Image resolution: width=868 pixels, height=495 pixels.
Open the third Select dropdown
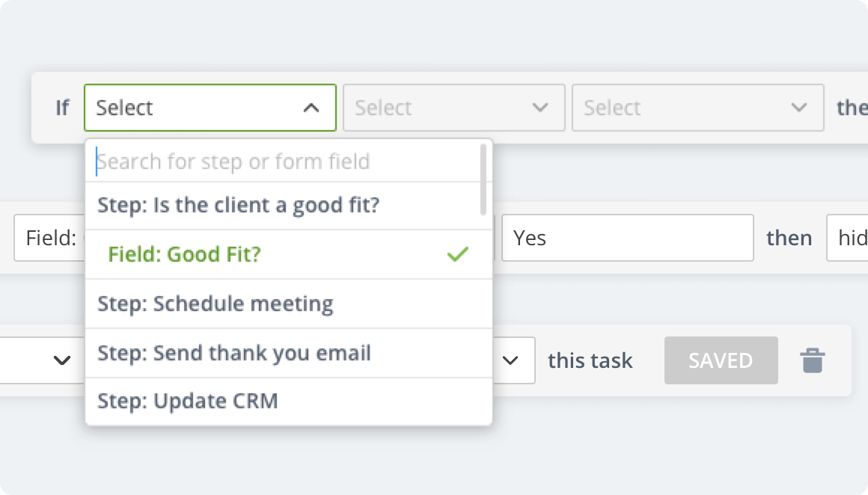tap(697, 108)
